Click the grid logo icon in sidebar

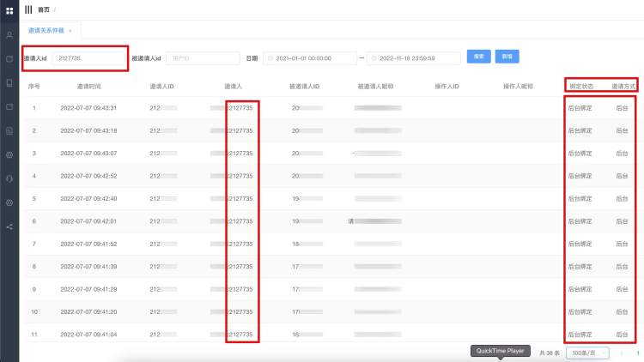click(9, 9)
